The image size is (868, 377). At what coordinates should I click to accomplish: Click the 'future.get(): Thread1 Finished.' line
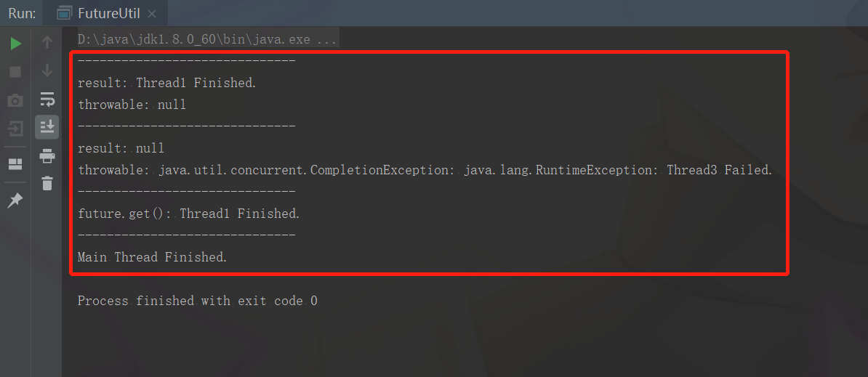click(189, 214)
